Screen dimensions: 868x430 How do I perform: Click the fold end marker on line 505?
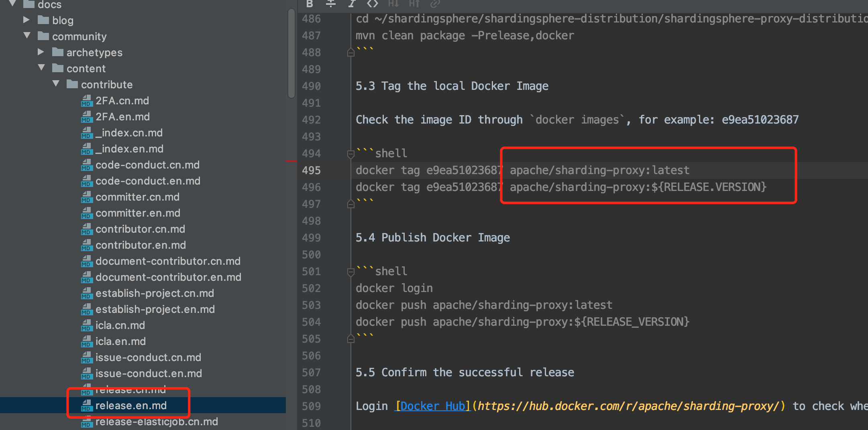tap(351, 339)
